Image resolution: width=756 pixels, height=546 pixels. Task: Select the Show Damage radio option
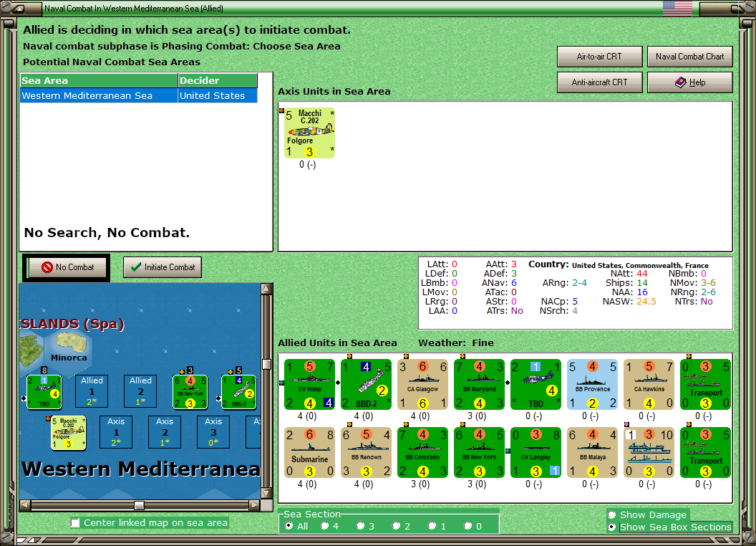(x=612, y=514)
